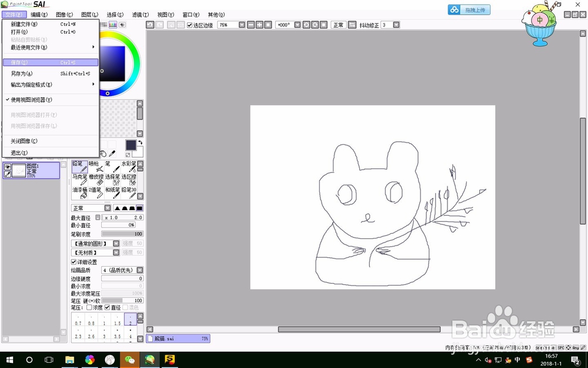588x368 pixels.
Task: Open the 图层 menu
Action: 89,15
